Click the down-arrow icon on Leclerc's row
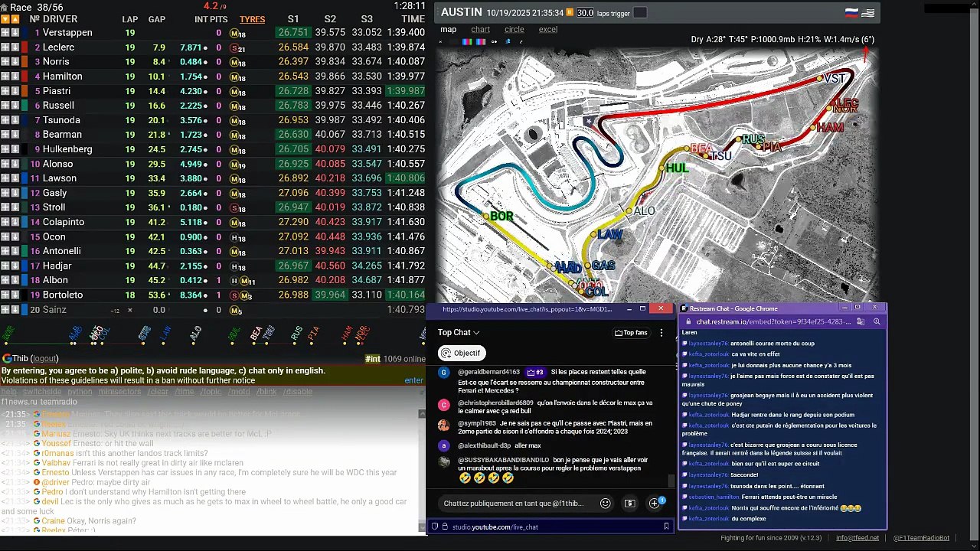The image size is (980, 551). click(x=15, y=47)
